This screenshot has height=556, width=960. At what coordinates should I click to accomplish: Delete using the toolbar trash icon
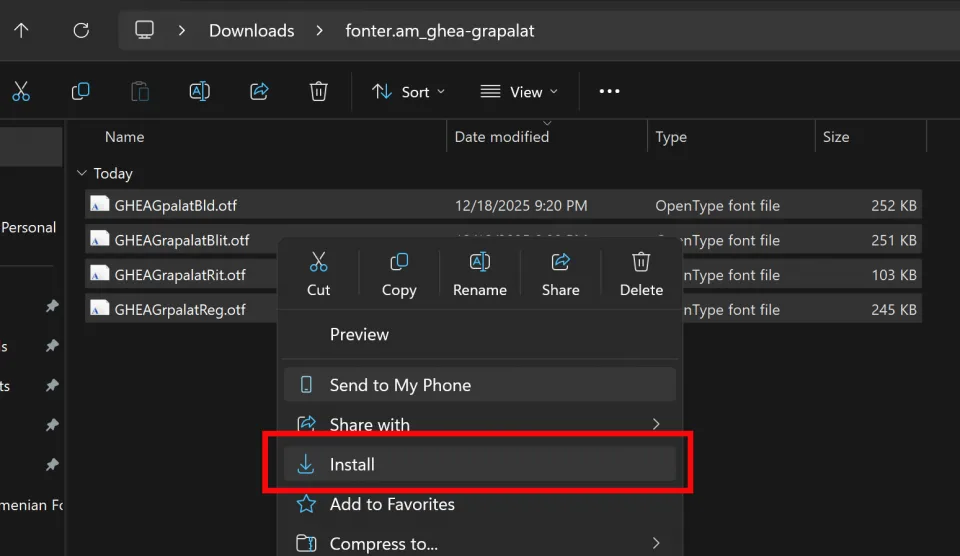point(318,91)
